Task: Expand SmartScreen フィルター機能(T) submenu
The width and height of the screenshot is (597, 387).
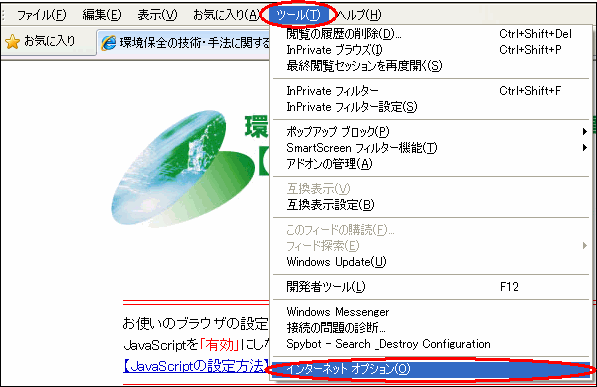Action: 431,148
